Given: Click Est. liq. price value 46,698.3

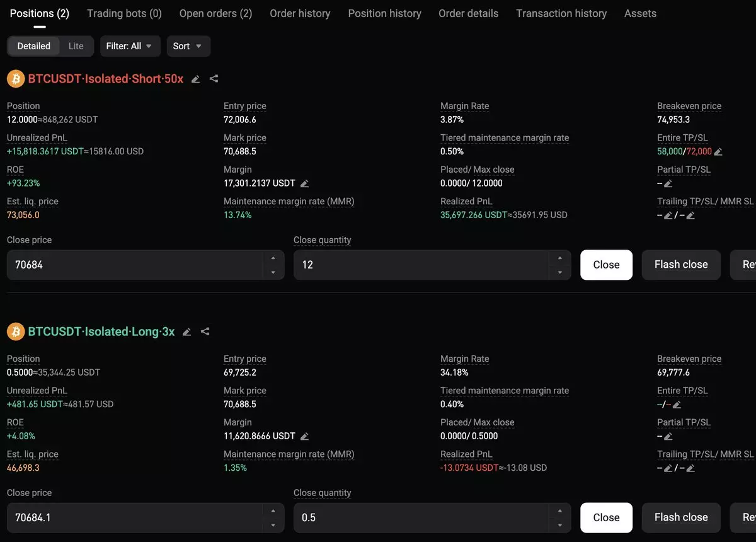Looking at the screenshot, I should pyautogui.click(x=23, y=468).
